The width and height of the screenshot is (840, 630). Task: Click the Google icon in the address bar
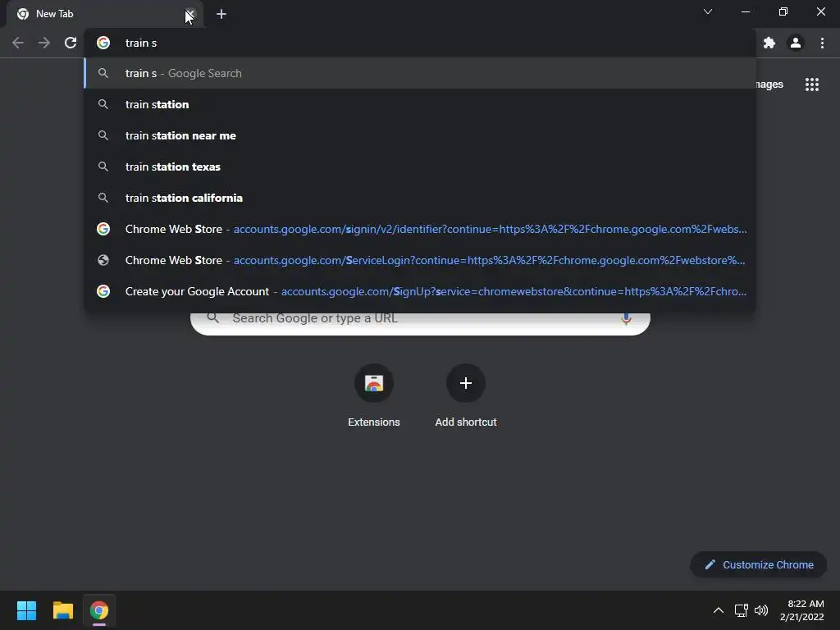click(103, 43)
